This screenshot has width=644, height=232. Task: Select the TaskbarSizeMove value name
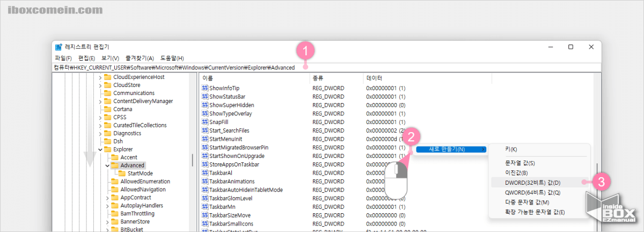(x=231, y=215)
